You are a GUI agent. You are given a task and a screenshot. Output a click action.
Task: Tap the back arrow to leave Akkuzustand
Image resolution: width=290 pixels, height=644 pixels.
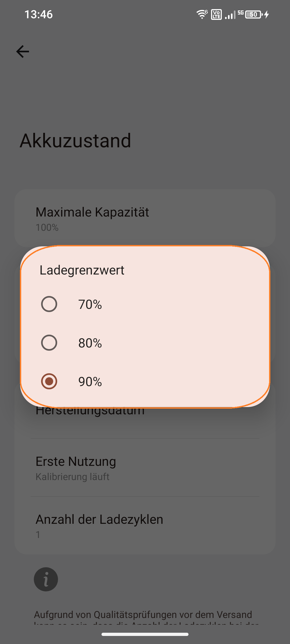tap(23, 52)
